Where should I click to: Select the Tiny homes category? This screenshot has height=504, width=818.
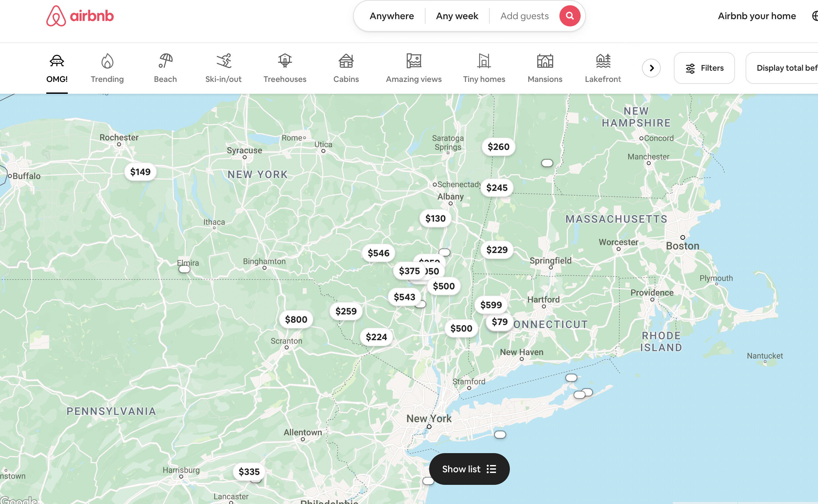pyautogui.click(x=484, y=68)
